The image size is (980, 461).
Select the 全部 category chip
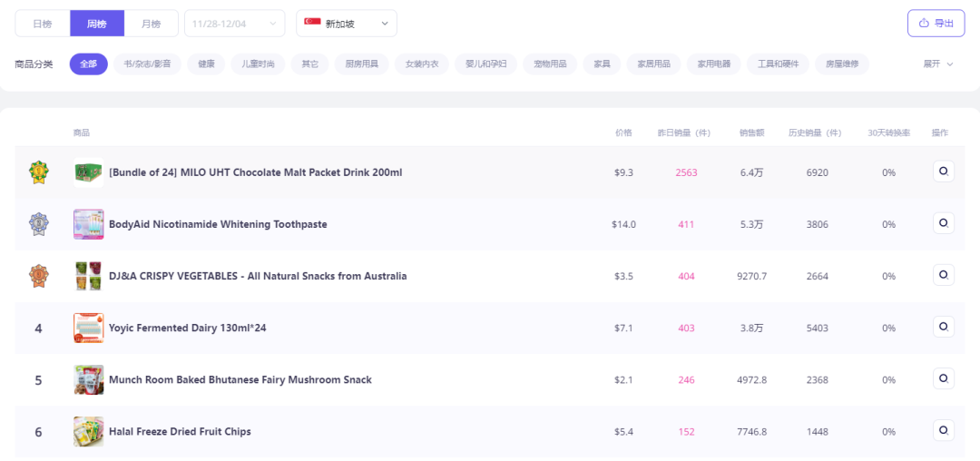pos(89,64)
